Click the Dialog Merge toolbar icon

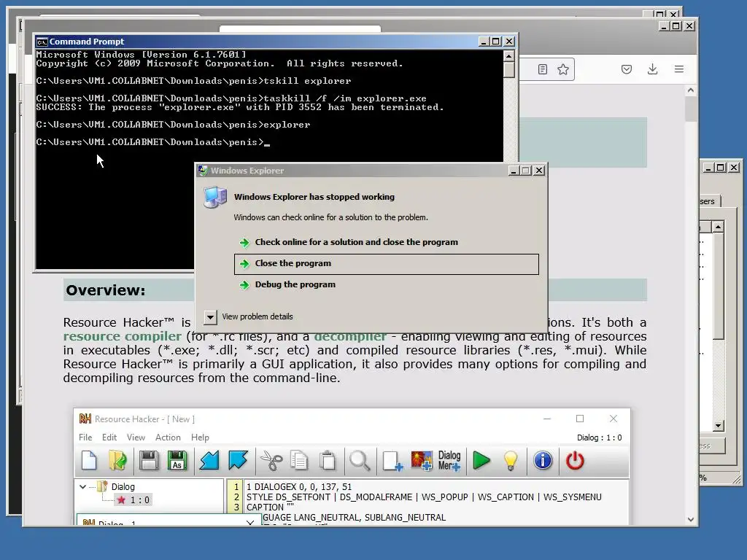449,461
